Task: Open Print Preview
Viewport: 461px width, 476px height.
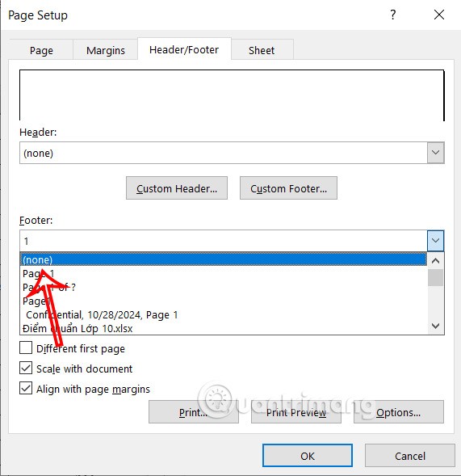Action: point(296,412)
